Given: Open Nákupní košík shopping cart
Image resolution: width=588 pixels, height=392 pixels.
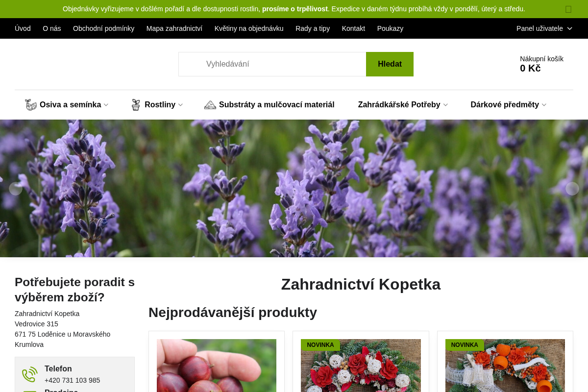Looking at the screenshot, I should (x=541, y=64).
